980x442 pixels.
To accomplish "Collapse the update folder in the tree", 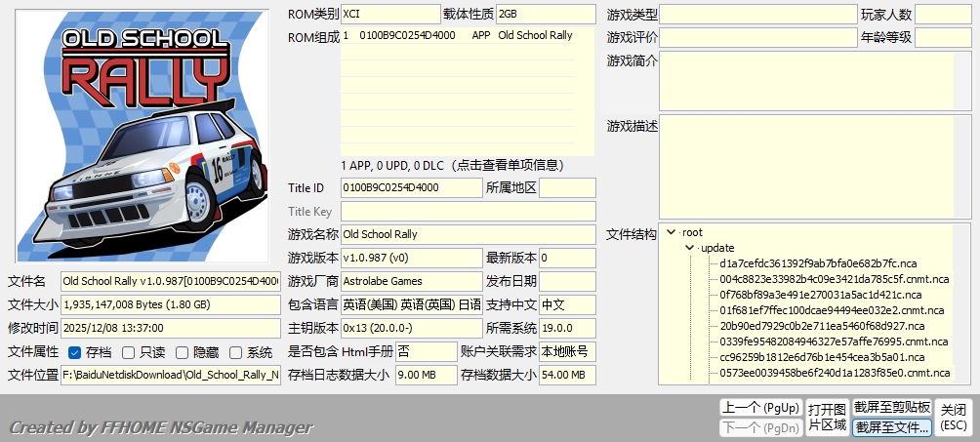I will (690, 248).
